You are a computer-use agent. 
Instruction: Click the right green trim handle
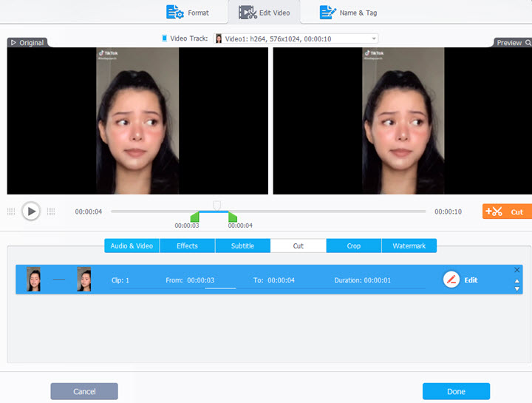[x=232, y=217]
